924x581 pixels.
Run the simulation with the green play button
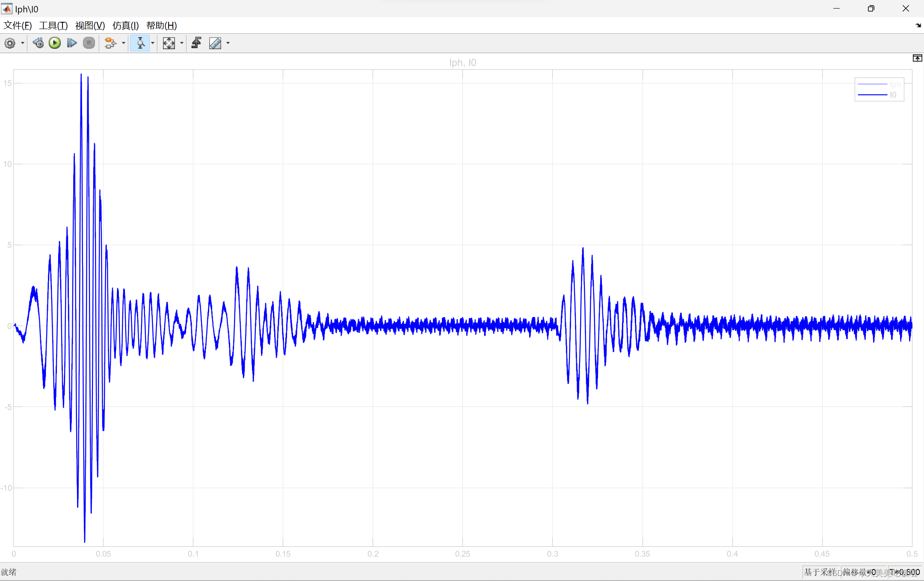[55, 43]
